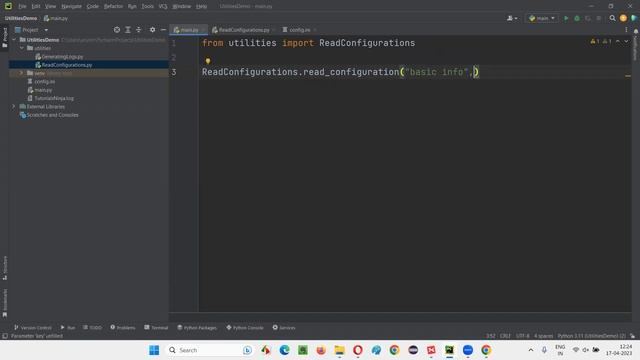Open Search Everywhere magnifier icon
Image resolution: width=640 pixels, height=360 pixels.
[x=612, y=18]
